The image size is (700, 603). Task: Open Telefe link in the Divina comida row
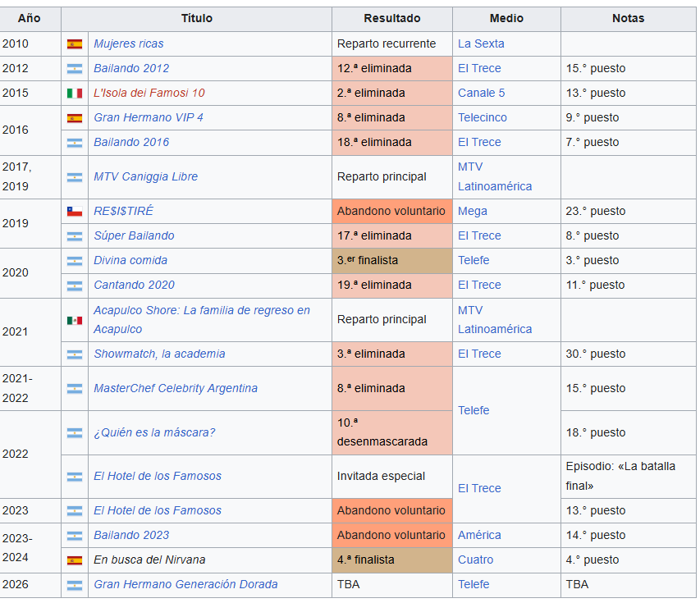(x=474, y=260)
